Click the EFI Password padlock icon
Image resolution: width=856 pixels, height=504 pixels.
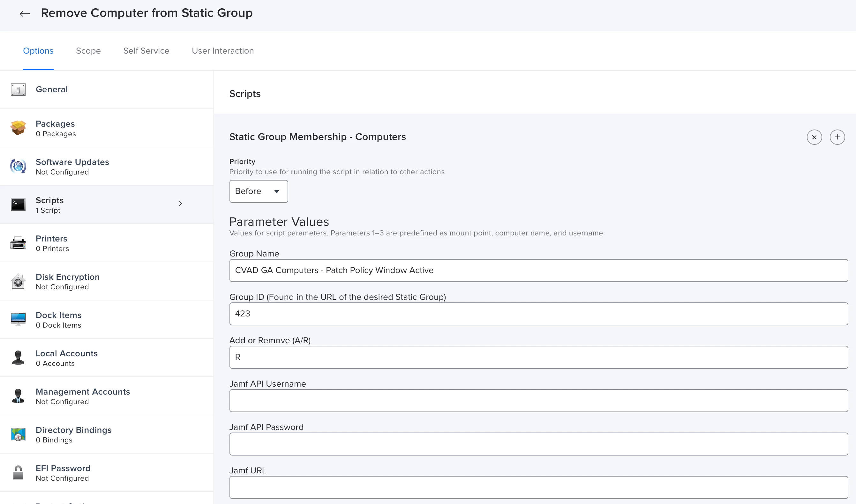coord(18,472)
